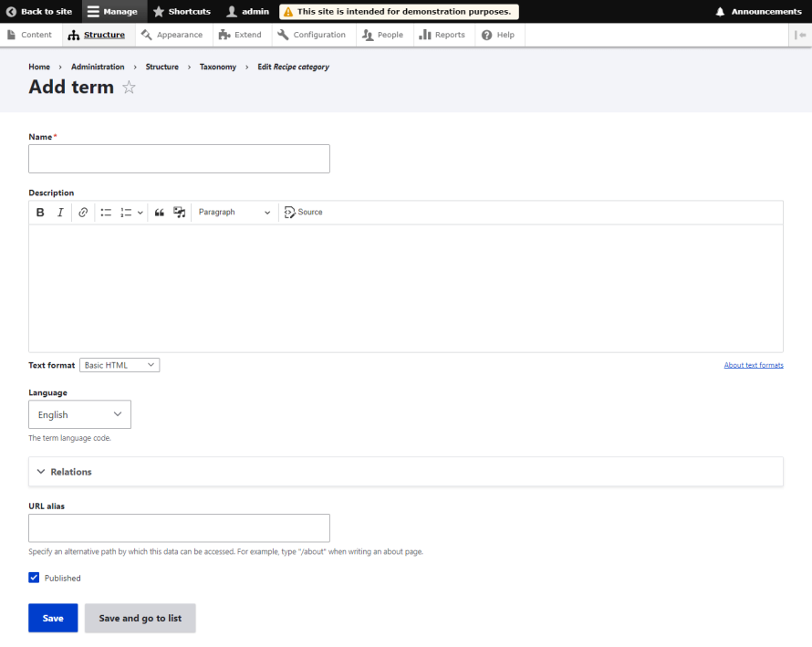Go to Home breadcrumb
812x647 pixels.
(x=39, y=67)
